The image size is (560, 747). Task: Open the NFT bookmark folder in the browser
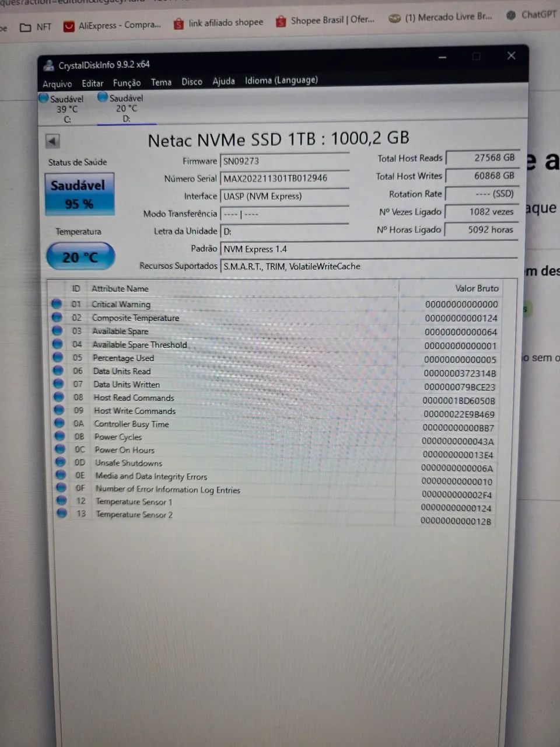36,27
